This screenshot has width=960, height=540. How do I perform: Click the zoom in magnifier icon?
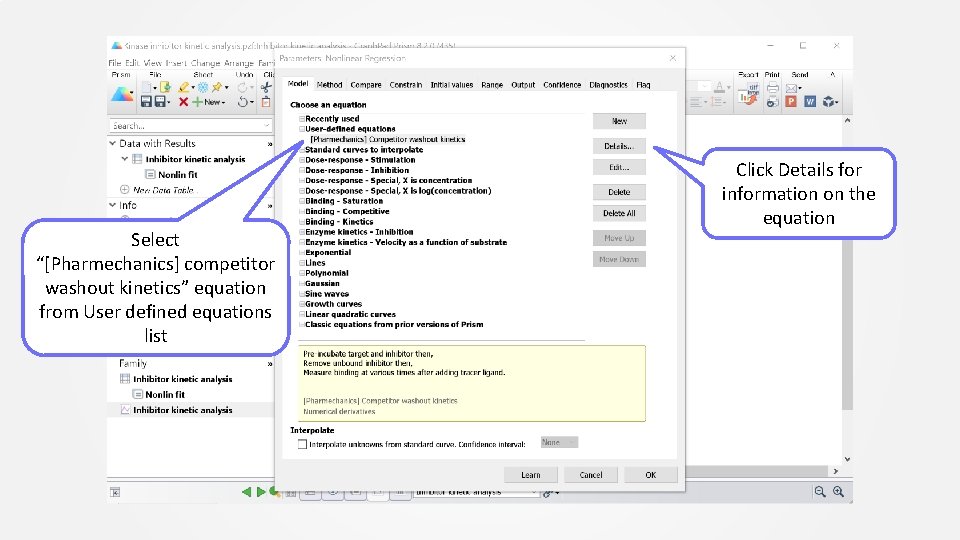pos(838,492)
